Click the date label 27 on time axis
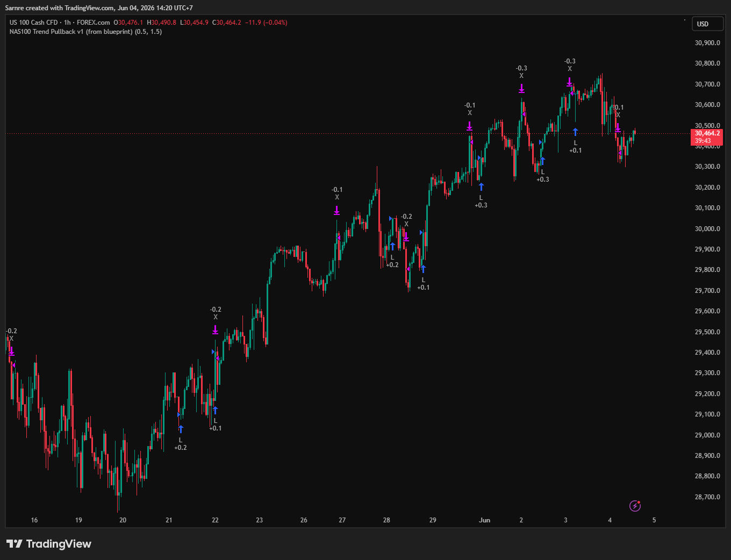Screen dimensions: 731x560 click(342, 520)
